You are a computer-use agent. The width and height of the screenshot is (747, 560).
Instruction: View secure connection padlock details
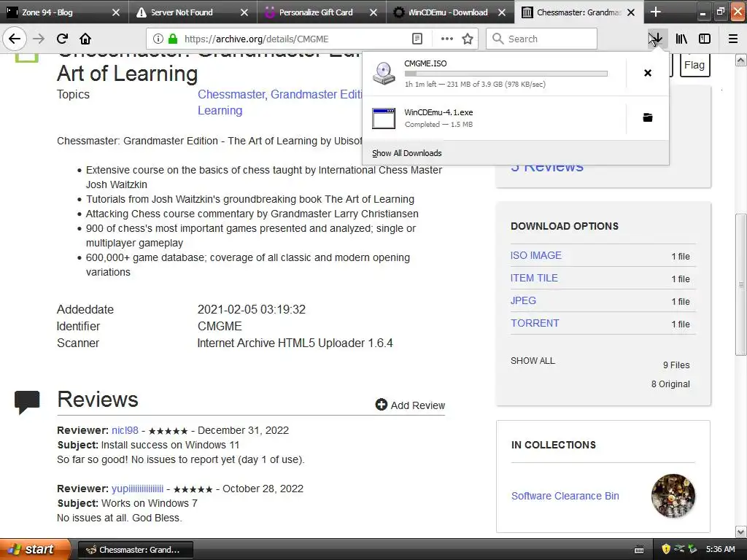[x=173, y=39]
